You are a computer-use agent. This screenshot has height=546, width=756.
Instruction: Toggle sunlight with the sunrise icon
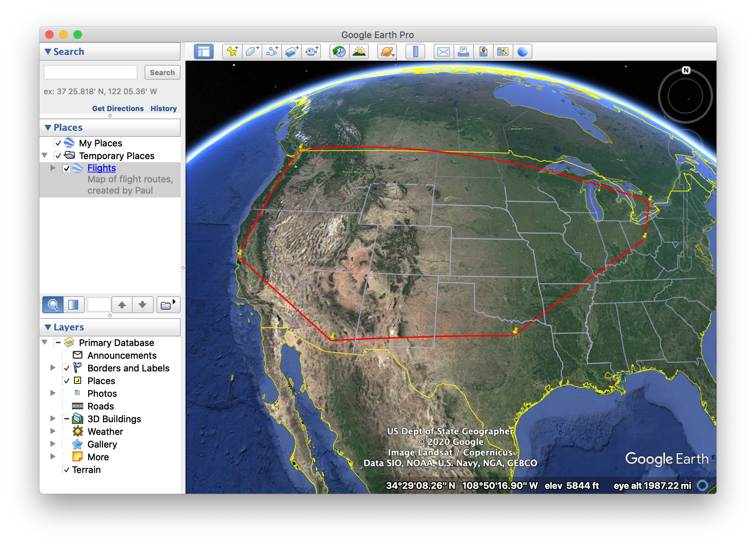pos(359,51)
